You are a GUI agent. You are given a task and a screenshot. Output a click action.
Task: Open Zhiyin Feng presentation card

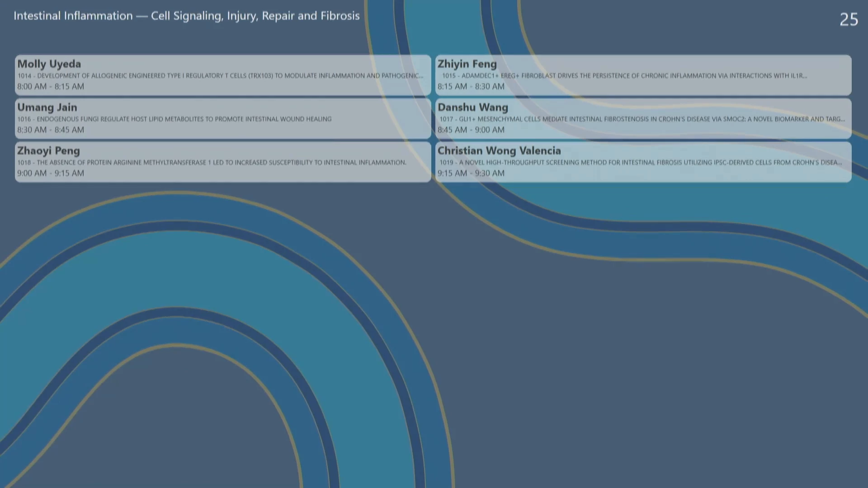tap(467, 64)
